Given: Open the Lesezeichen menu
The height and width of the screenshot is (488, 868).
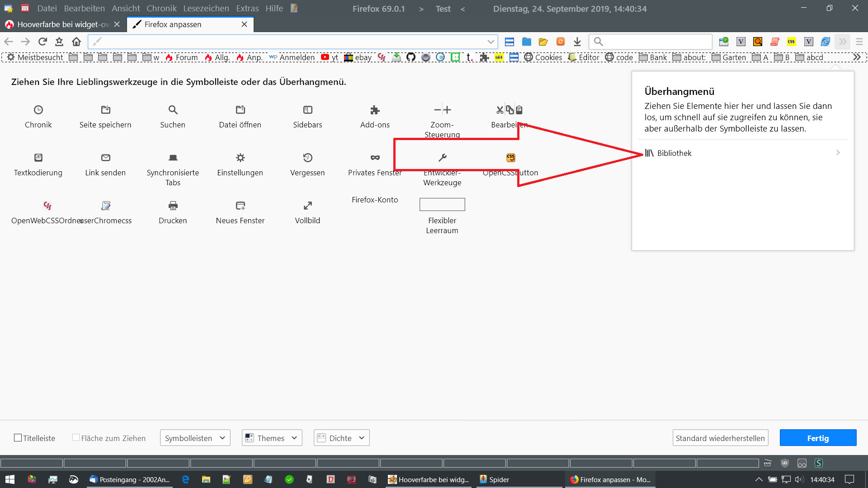Looking at the screenshot, I should 206,9.
